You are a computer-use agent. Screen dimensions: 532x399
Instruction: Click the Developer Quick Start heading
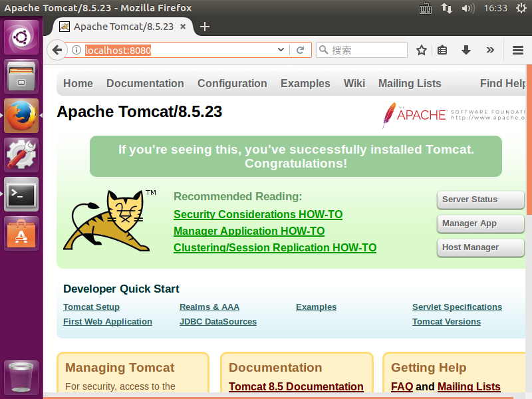[121, 289]
